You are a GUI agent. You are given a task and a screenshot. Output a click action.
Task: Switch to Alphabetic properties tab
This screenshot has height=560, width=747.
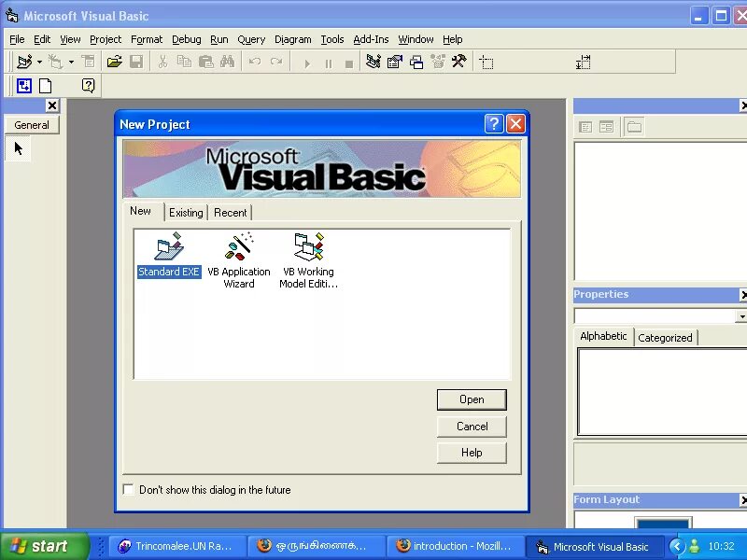[603, 336]
